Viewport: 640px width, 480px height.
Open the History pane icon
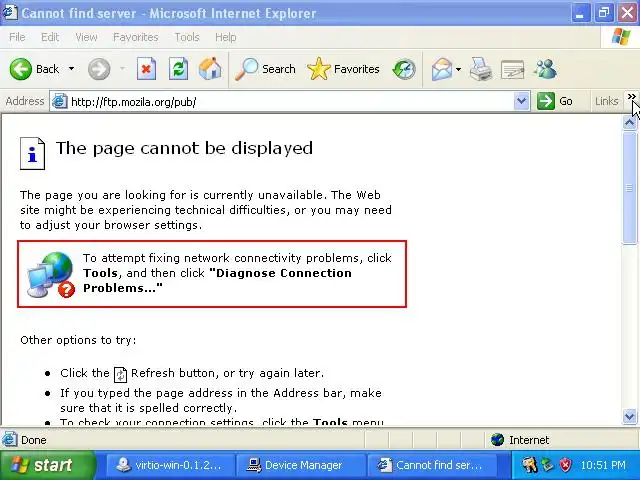pyautogui.click(x=404, y=69)
